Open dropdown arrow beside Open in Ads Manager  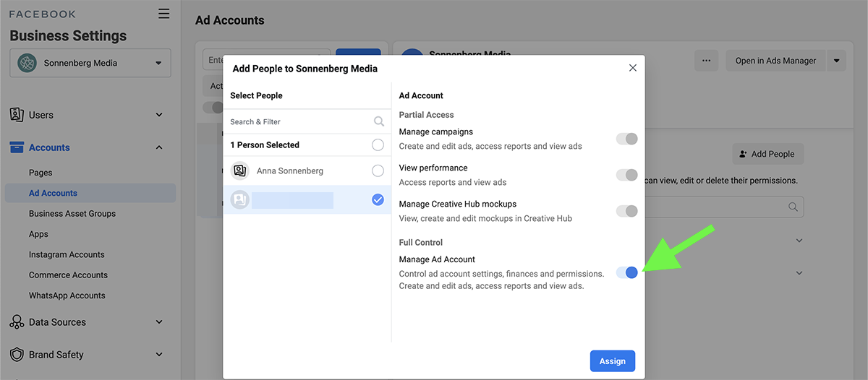point(837,61)
